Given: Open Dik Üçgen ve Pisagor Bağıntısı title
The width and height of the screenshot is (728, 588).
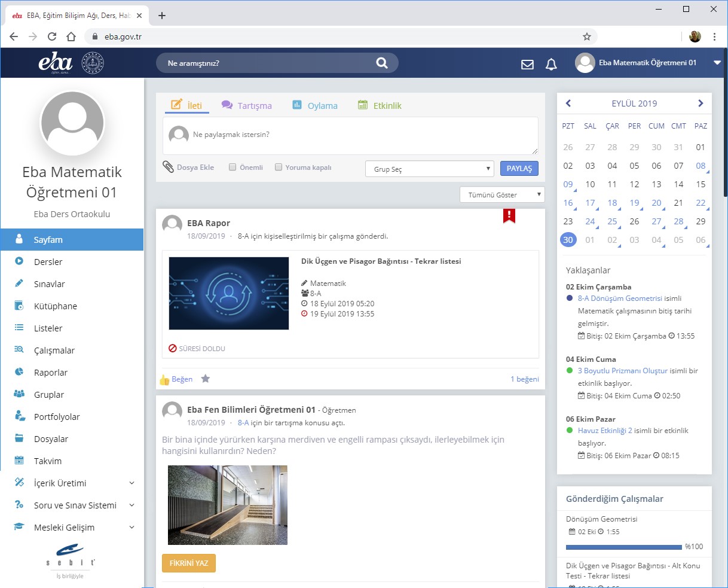Looking at the screenshot, I should point(381,261).
